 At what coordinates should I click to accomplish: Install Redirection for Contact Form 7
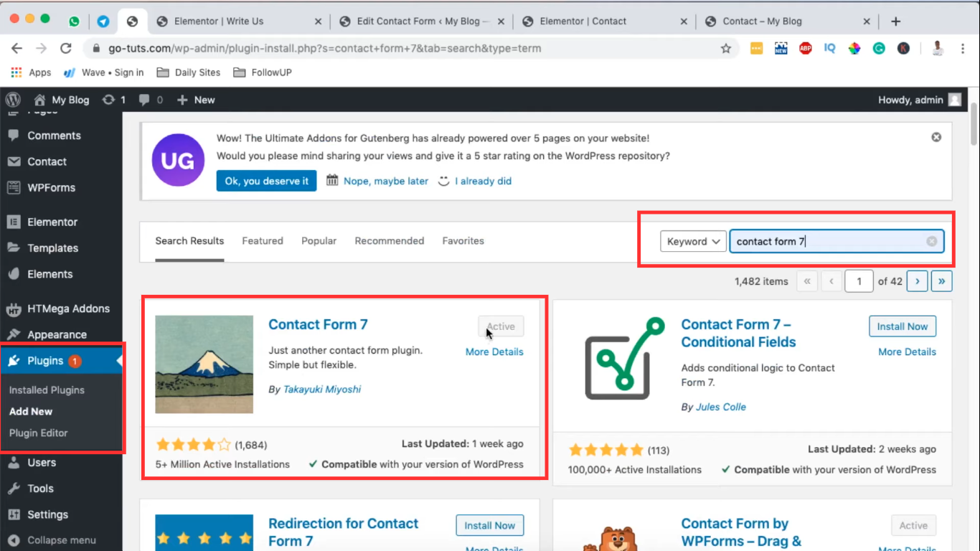point(490,525)
